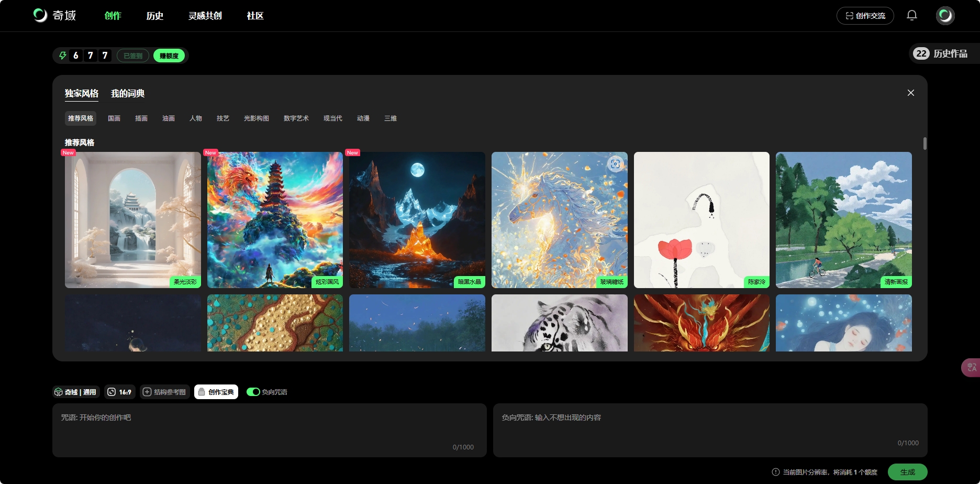Click the translate floating icon
The width and height of the screenshot is (980, 484).
(971, 367)
